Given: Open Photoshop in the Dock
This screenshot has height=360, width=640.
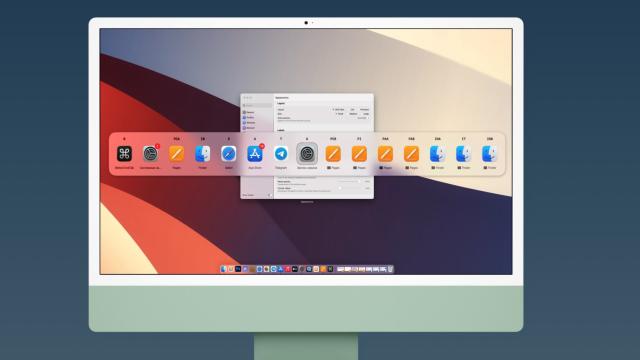Looking at the screenshot, I should (x=238, y=269).
